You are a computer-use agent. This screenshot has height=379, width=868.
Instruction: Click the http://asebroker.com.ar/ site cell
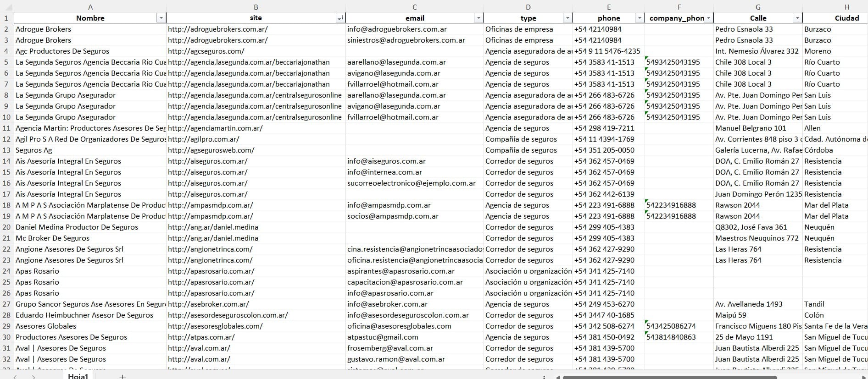click(x=256, y=304)
